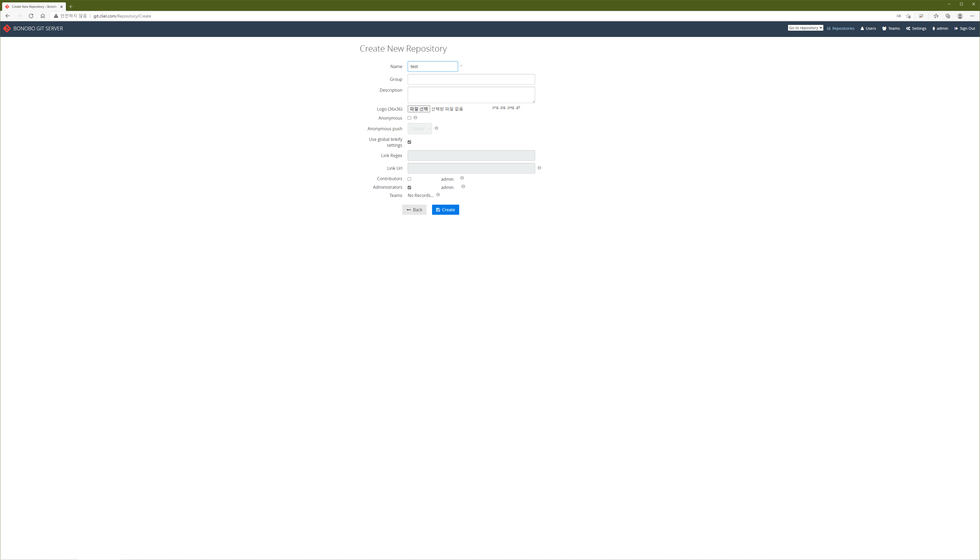This screenshot has height=560, width=980.
Task: Open browser Collections icon
Action: click(948, 16)
